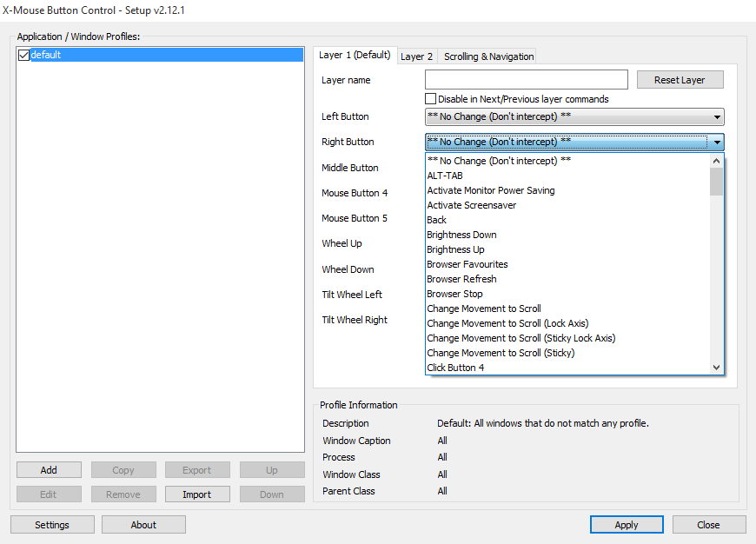Click the Middle Button label

coord(350,168)
